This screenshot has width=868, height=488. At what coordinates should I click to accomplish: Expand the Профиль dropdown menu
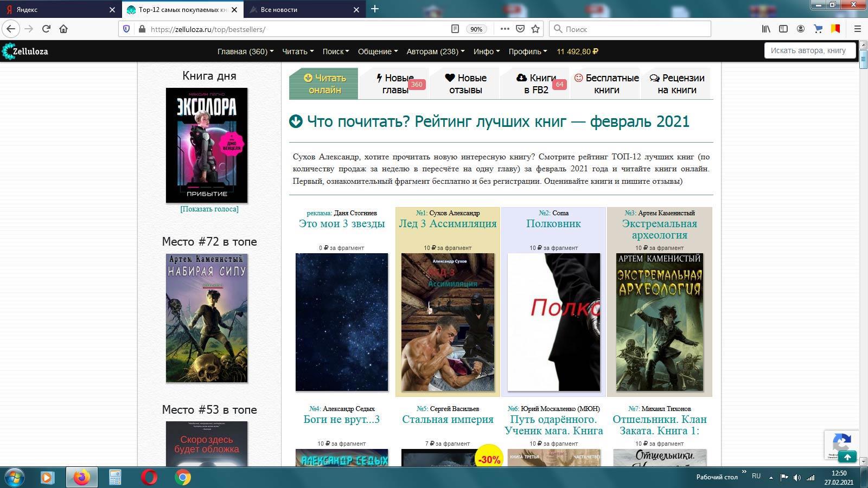click(528, 52)
